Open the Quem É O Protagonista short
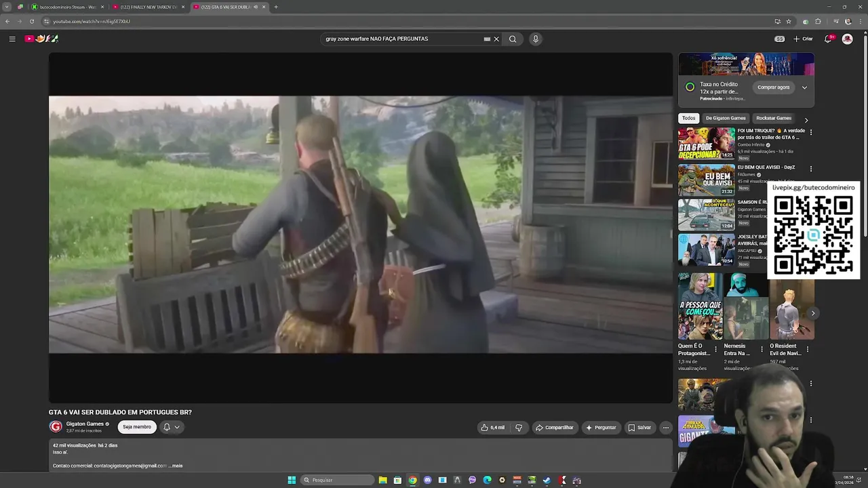868x488 pixels. coord(700,305)
